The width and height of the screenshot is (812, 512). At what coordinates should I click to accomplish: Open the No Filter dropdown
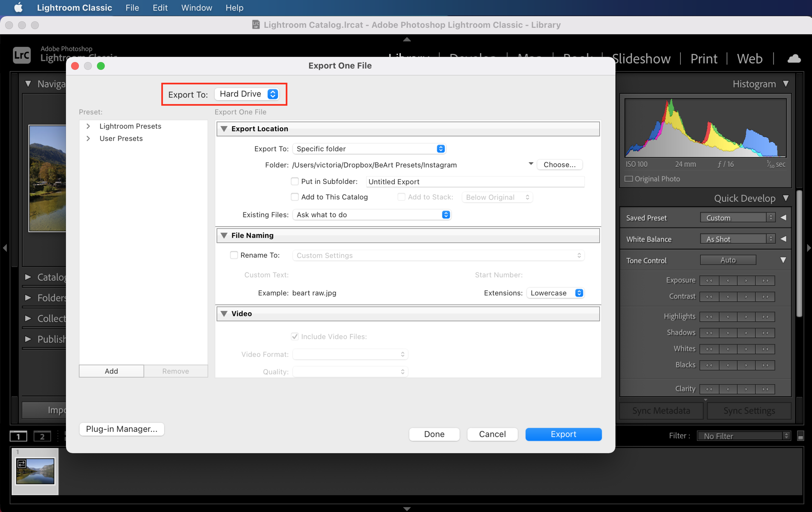coord(743,436)
